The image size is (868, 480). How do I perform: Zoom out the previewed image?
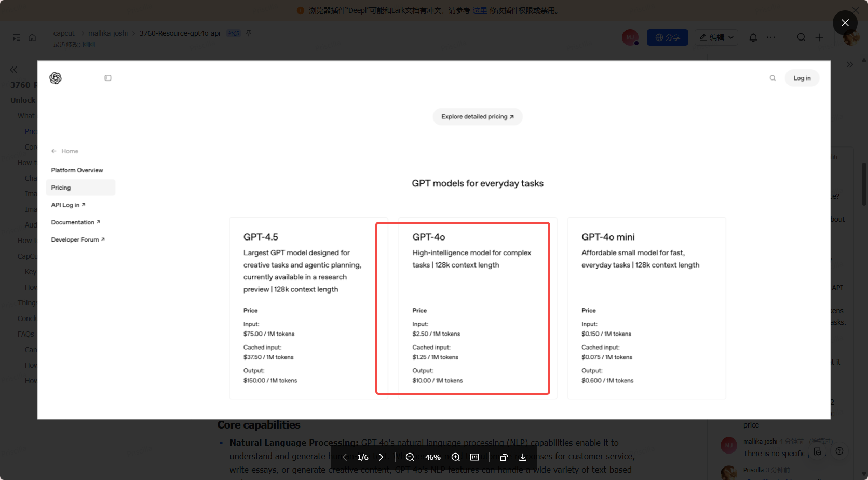click(x=410, y=457)
